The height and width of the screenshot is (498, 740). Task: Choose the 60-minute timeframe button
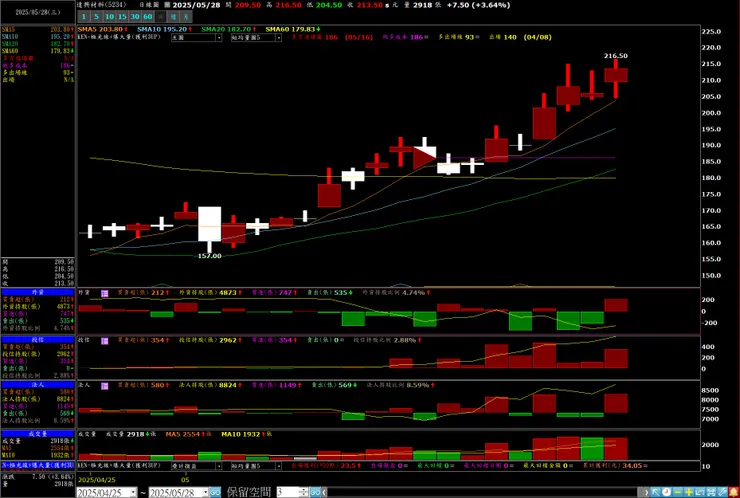pyautogui.click(x=148, y=17)
